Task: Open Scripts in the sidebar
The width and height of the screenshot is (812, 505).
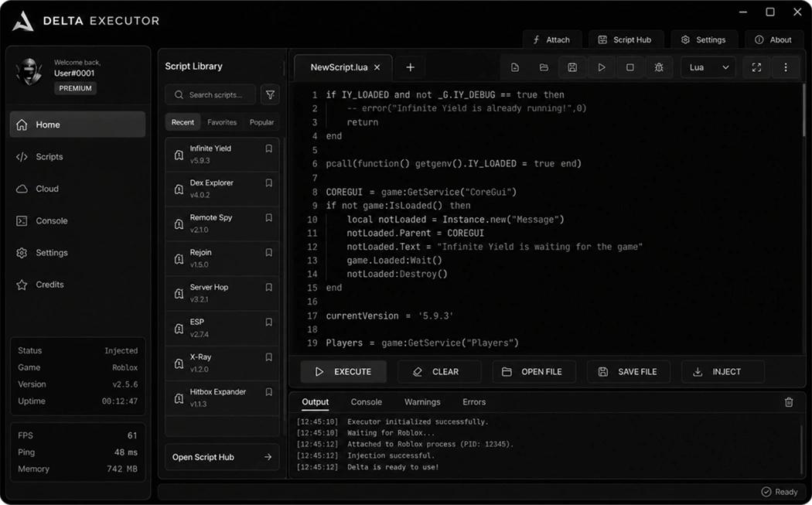Action: pyautogui.click(x=77, y=156)
